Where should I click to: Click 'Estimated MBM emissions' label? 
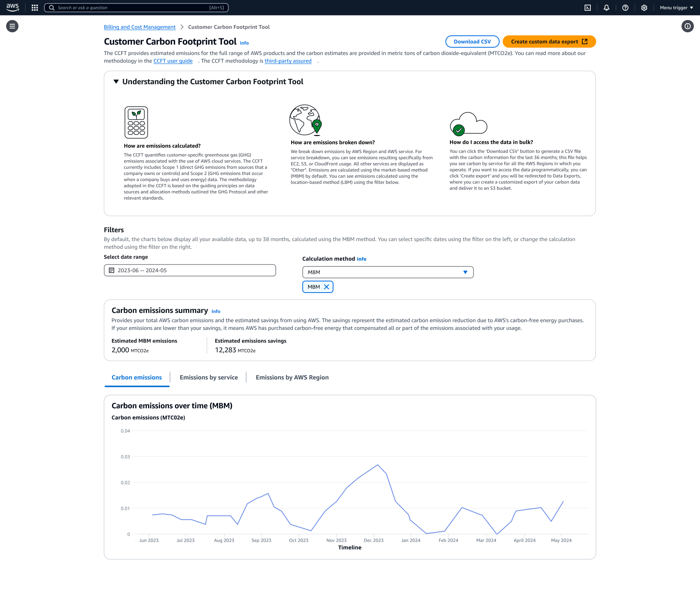[x=144, y=341]
